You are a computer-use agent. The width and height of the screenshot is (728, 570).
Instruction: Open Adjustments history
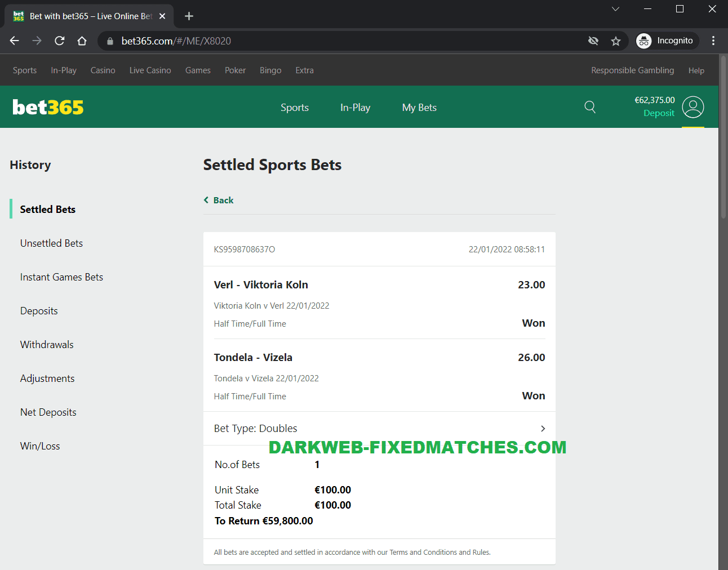(47, 378)
